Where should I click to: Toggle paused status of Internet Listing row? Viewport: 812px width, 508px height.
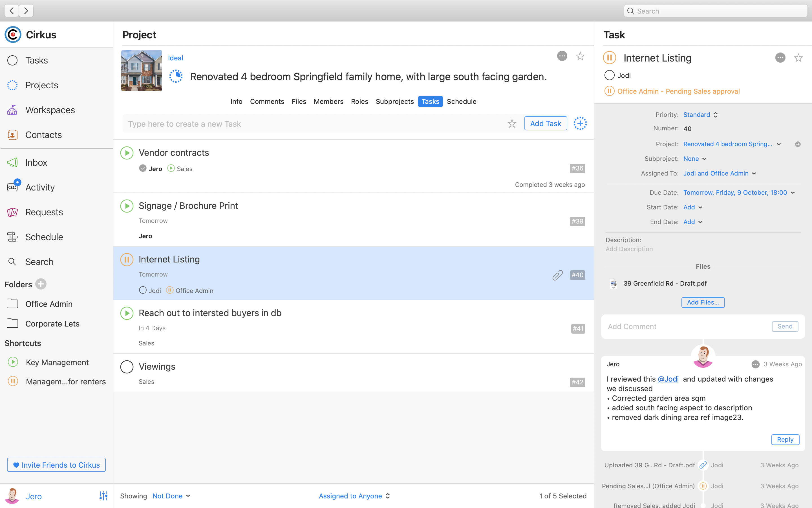[x=127, y=260]
